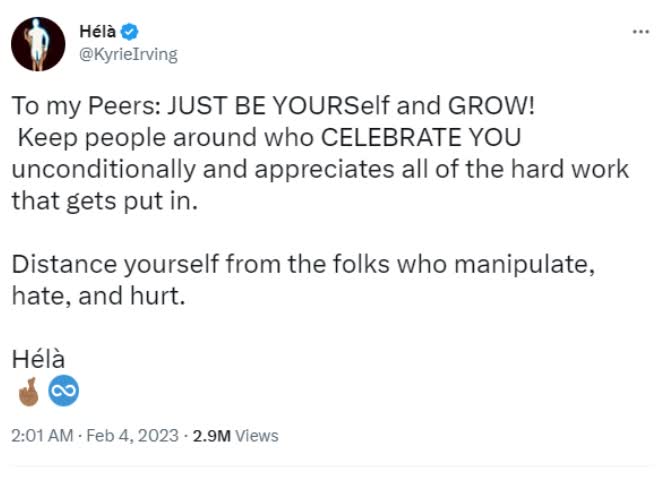Screen dimensions: 664x480
Task: Click the 'unconditionally and appreciates' line
Action: tap(320, 169)
